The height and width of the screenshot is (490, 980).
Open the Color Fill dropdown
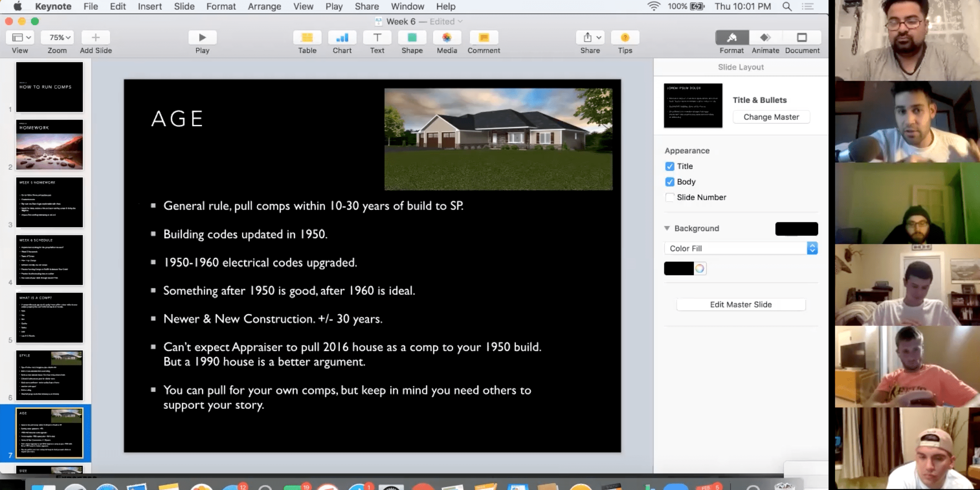[741, 248]
